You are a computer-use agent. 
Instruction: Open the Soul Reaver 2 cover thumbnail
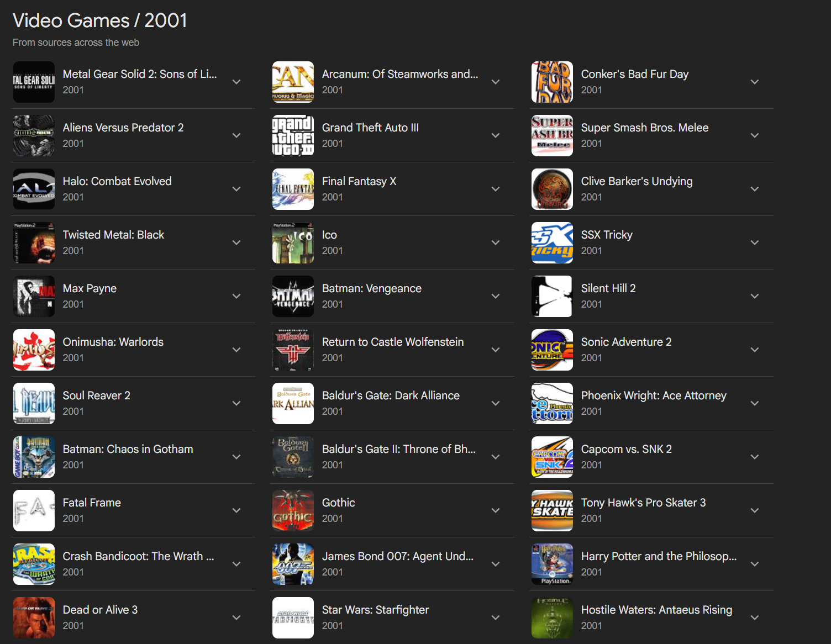34,403
